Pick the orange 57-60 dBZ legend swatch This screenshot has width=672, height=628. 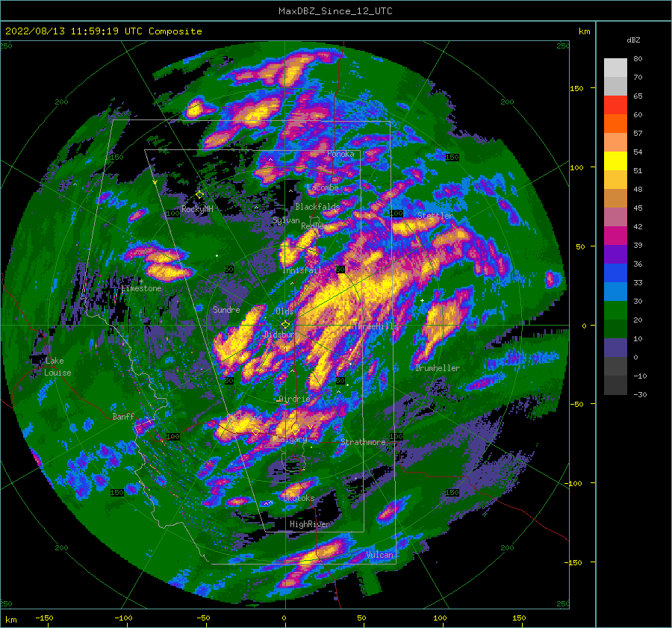(x=615, y=124)
